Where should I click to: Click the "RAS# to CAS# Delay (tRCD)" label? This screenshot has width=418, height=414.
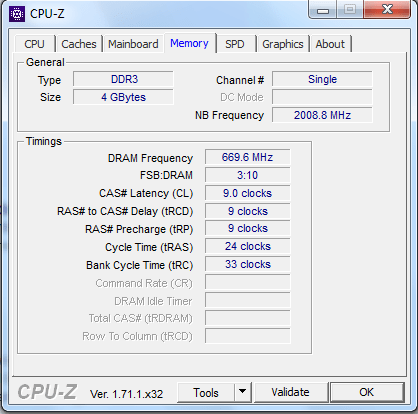tap(125, 211)
